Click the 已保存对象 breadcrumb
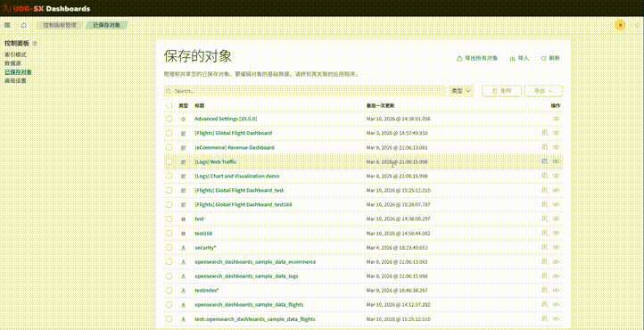The width and height of the screenshot is (644, 330). pyautogui.click(x=107, y=25)
